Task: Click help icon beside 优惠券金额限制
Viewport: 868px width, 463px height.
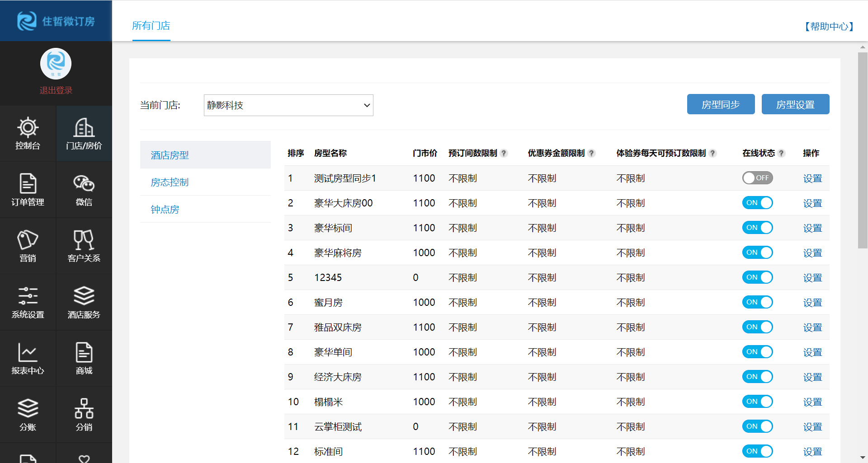Action: pos(591,153)
